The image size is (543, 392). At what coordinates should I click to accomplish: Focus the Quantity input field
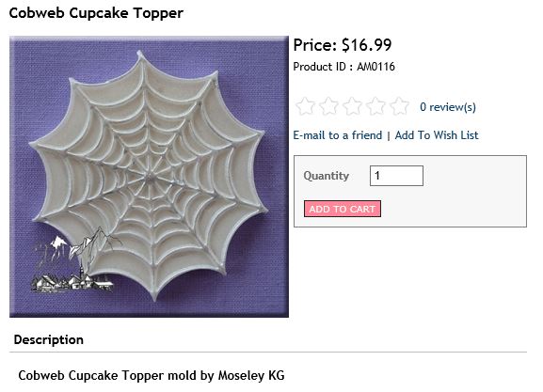396,176
